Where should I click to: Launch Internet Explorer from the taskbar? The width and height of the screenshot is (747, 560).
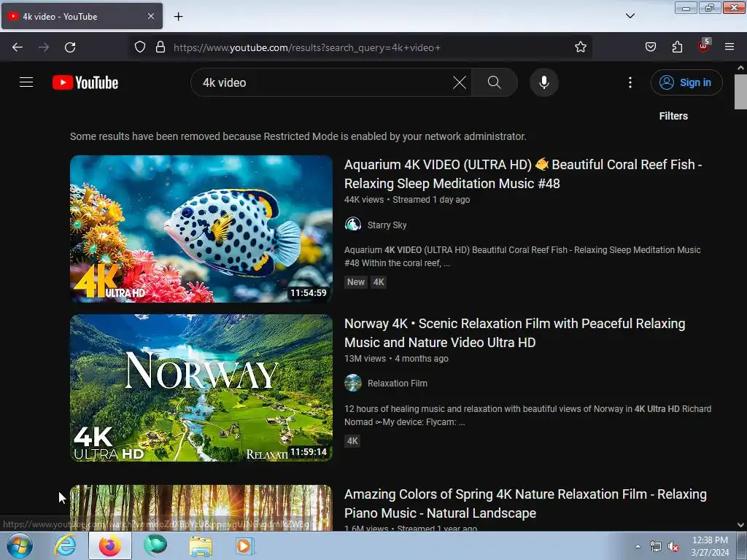pos(65,545)
